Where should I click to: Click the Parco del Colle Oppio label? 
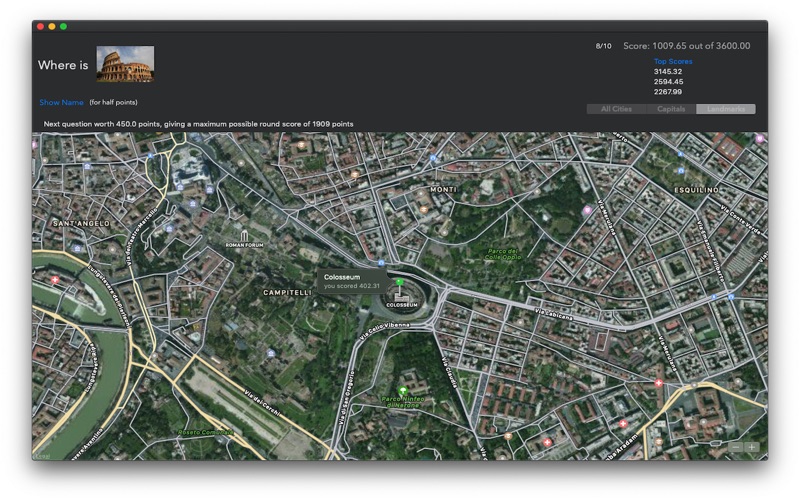tap(503, 254)
